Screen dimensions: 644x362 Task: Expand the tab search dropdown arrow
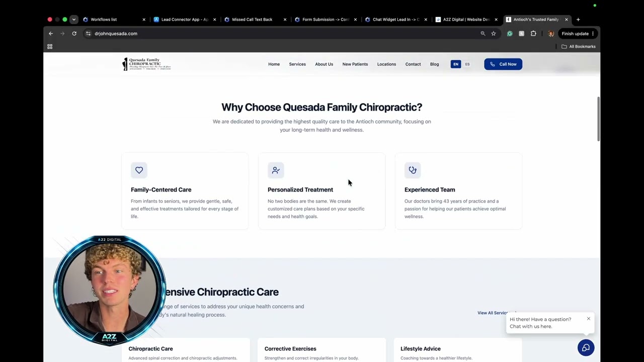tap(74, 20)
